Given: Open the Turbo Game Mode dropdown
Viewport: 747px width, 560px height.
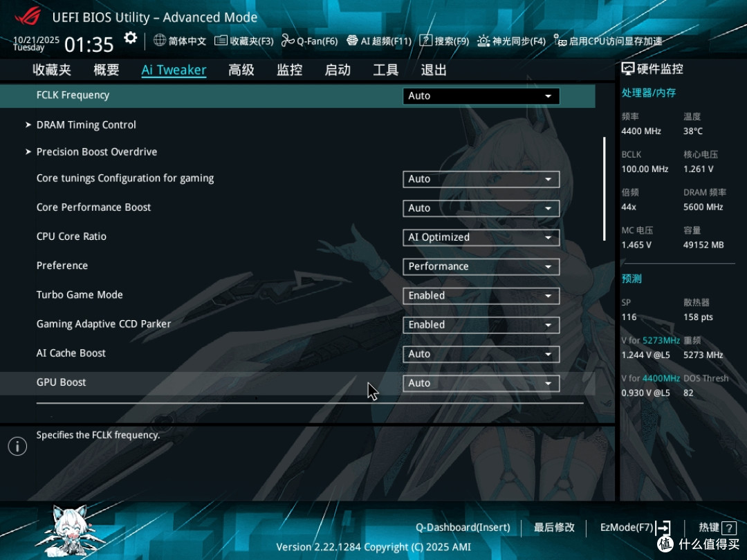Looking at the screenshot, I should tap(481, 296).
